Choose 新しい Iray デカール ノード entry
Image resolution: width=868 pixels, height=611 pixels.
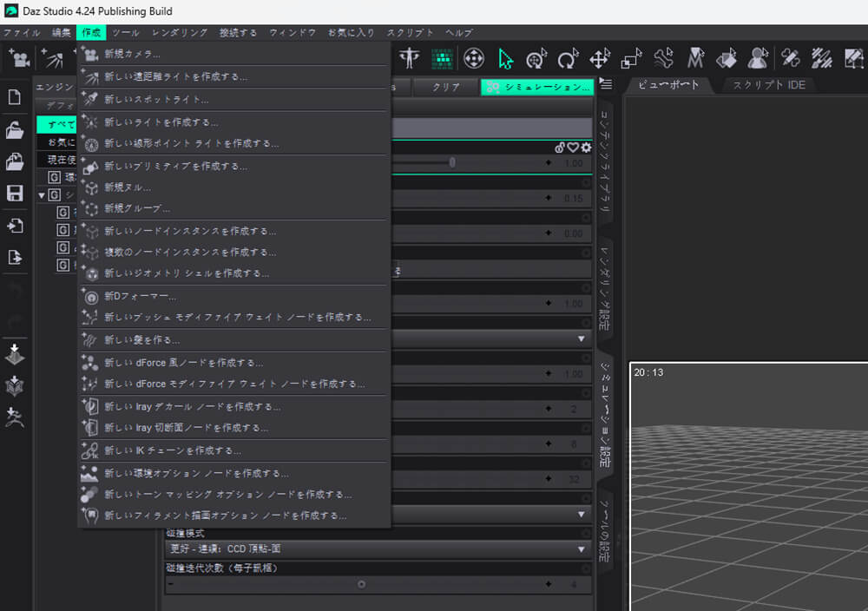(x=234, y=406)
